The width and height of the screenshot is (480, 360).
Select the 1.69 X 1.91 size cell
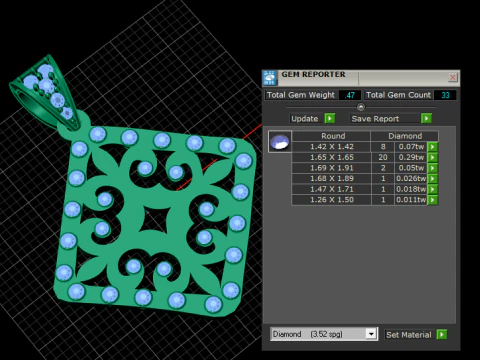(332, 168)
